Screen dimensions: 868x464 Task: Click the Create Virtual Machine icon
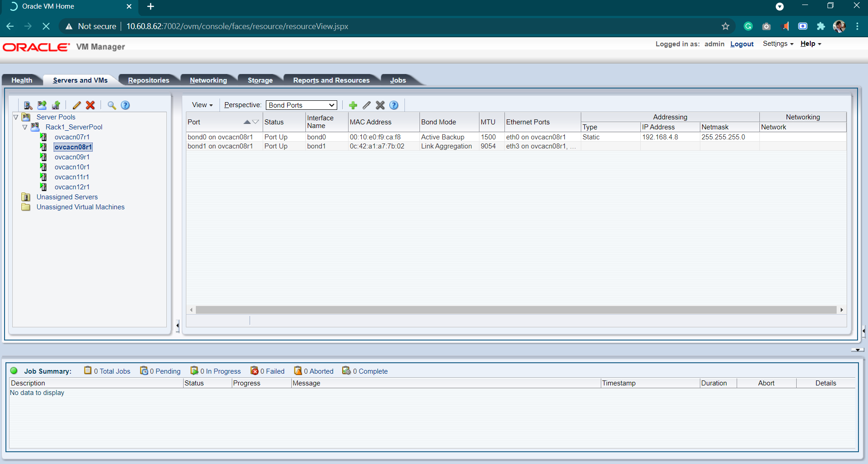pyautogui.click(x=56, y=105)
